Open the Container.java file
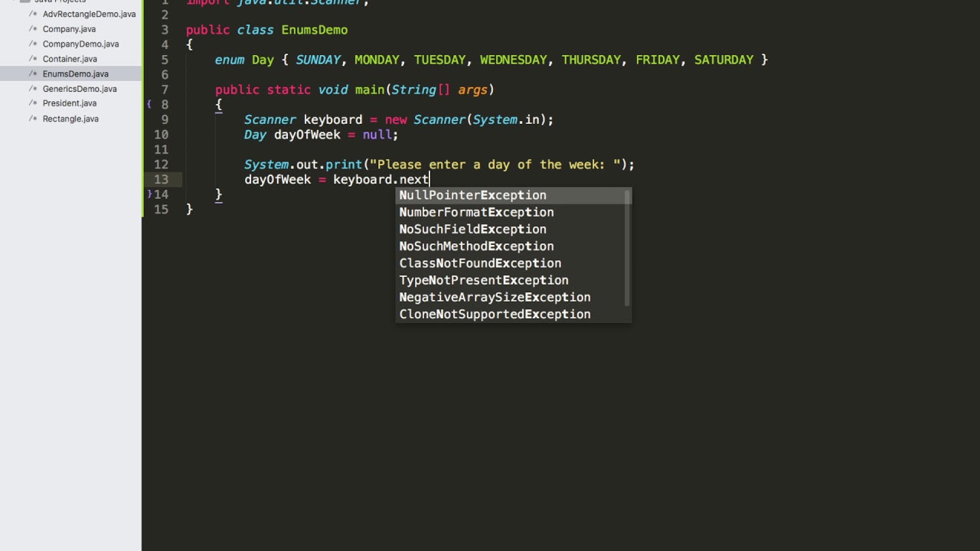The image size is (980, 551). click(x=70, y=59)
